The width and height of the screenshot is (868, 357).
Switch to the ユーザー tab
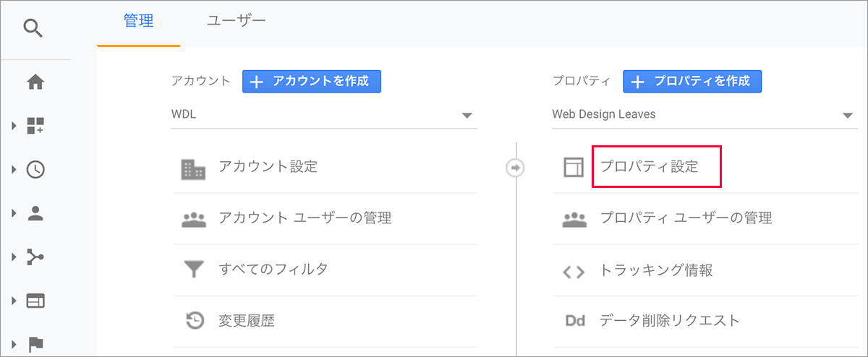(x=236, y=21)
